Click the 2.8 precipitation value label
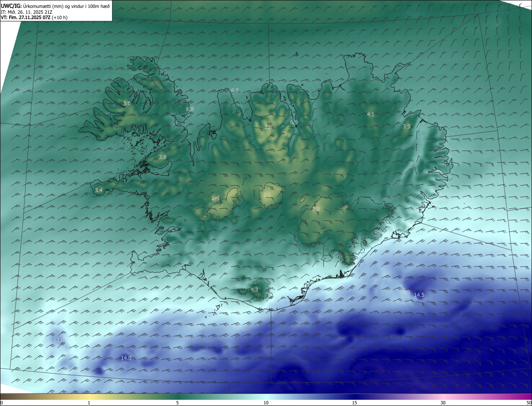Screen dimensions: 532x406 point(316,209)
